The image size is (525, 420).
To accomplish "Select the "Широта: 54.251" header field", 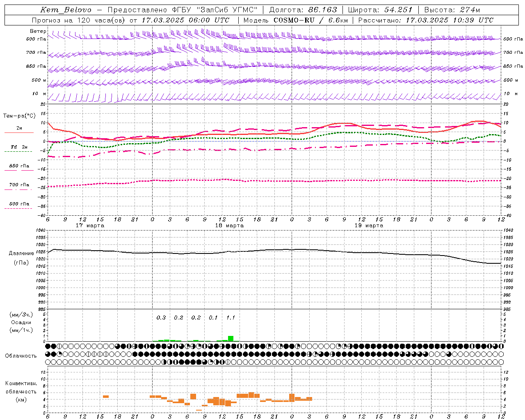I will coord(380,10).
